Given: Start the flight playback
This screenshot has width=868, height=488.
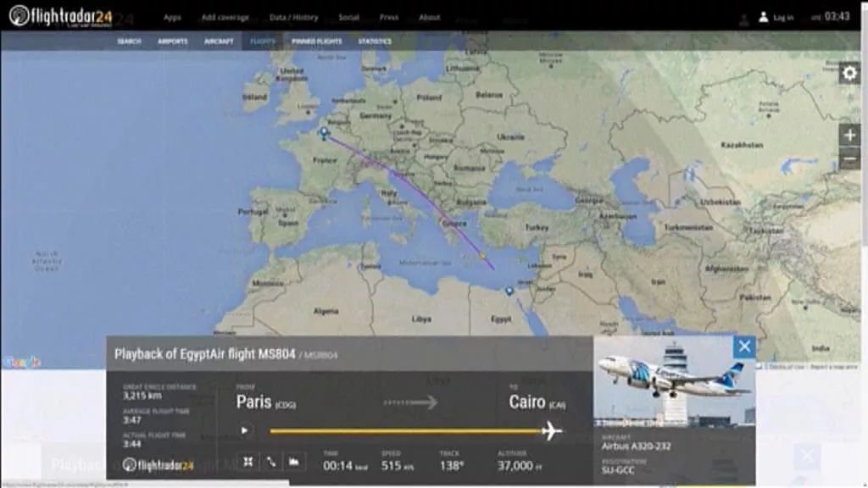Looking at the screenshot, I should pyautogui.click(x=244, y=430).
